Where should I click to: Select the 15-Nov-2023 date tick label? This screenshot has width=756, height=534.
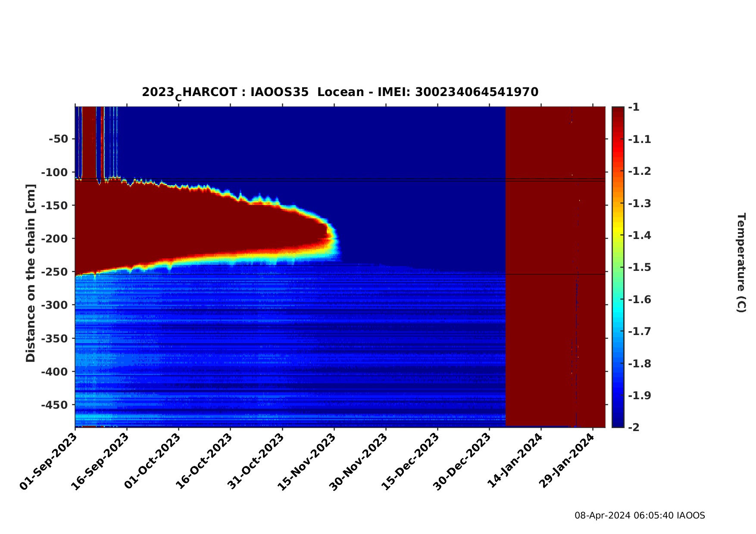[307, 461]
